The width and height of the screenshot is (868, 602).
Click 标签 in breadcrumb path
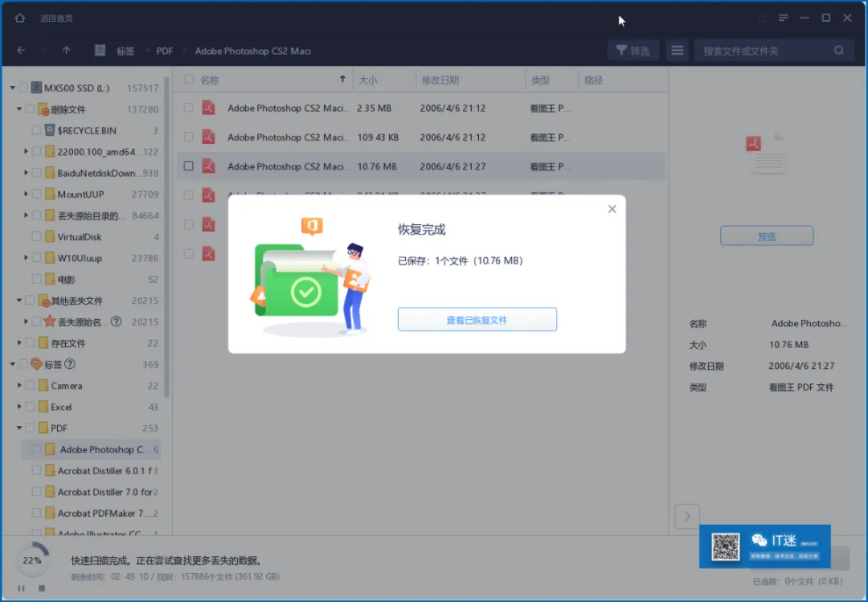(125, 51)
